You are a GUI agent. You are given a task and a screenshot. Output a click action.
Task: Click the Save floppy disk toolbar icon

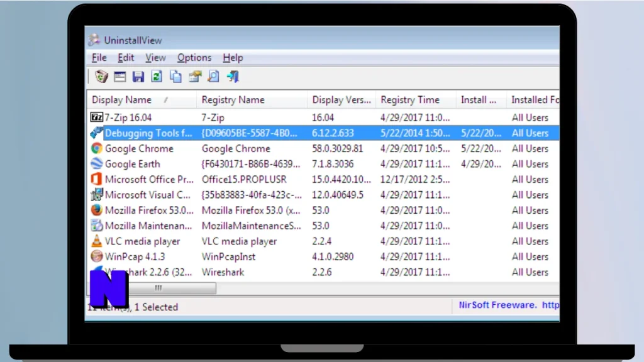[138, 77]
